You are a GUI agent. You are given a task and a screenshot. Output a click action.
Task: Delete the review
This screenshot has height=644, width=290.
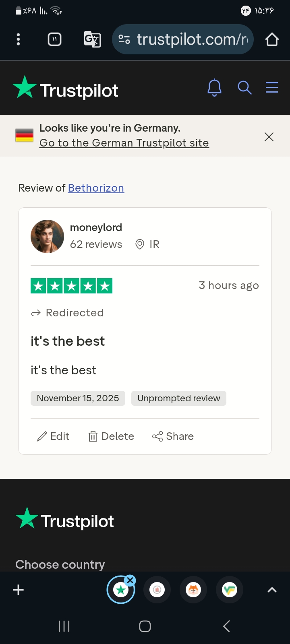(x=111, y=436)
